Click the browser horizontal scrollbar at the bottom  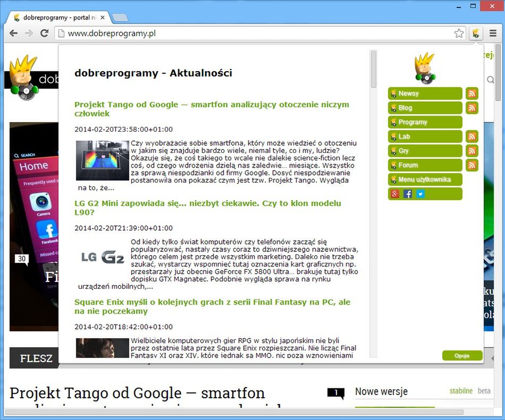click(x=234, y=412)
